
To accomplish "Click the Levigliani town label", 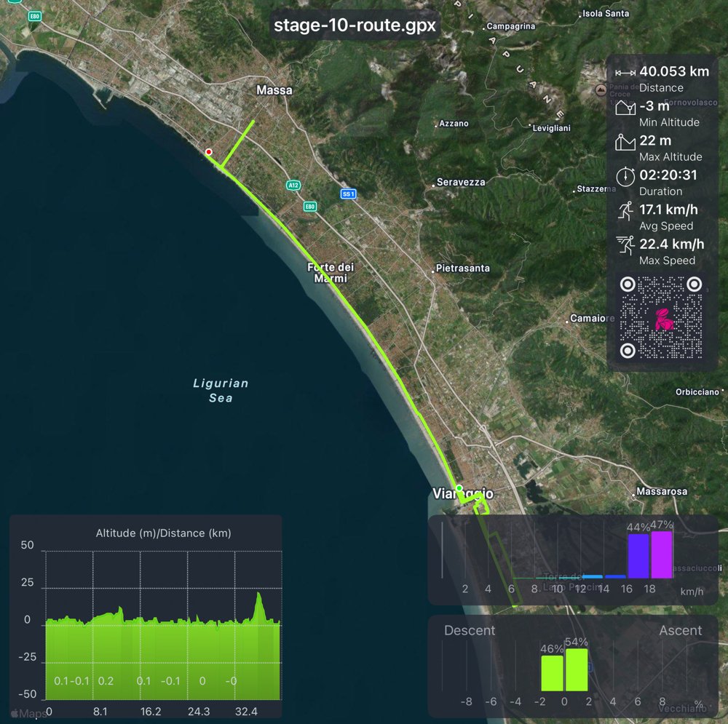I will point(551,128).
